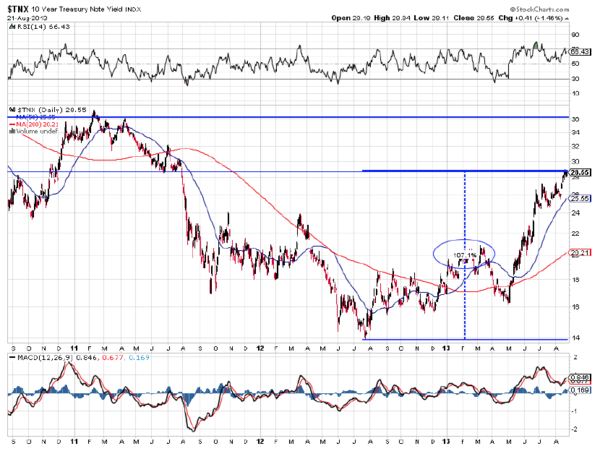Click the RSI 65.43 value tag
Viewport: 600px width, 454px height.
click(x=577, y=50)
